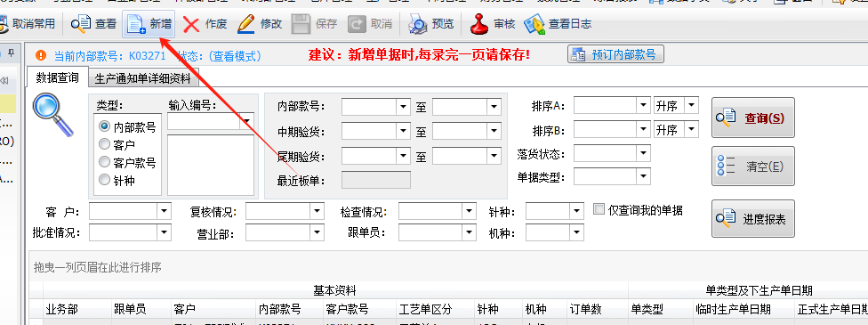Click the 预订内部款号 button
This screenshot has height=325, width=868.
pyautogui.click(x=615, y=54)
